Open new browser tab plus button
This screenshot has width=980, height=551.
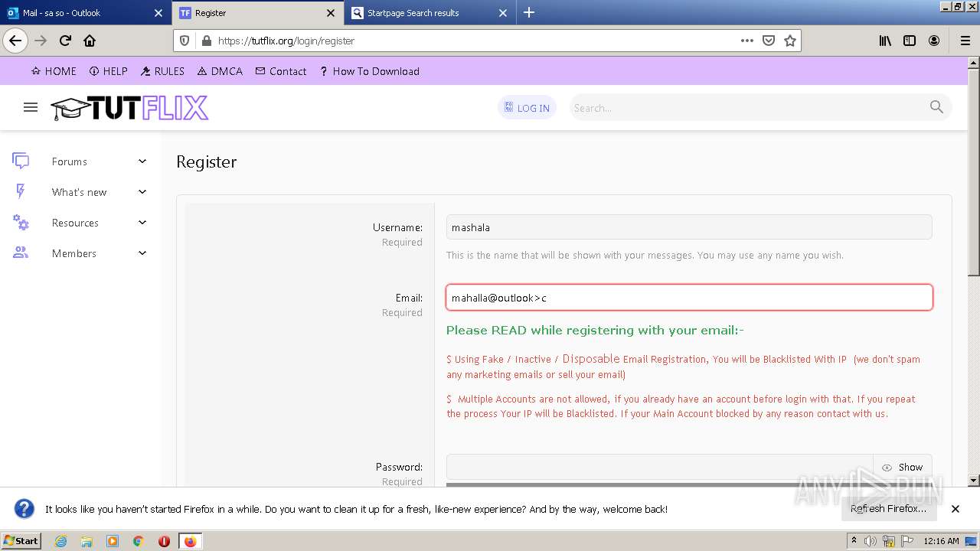coord(529,12)
